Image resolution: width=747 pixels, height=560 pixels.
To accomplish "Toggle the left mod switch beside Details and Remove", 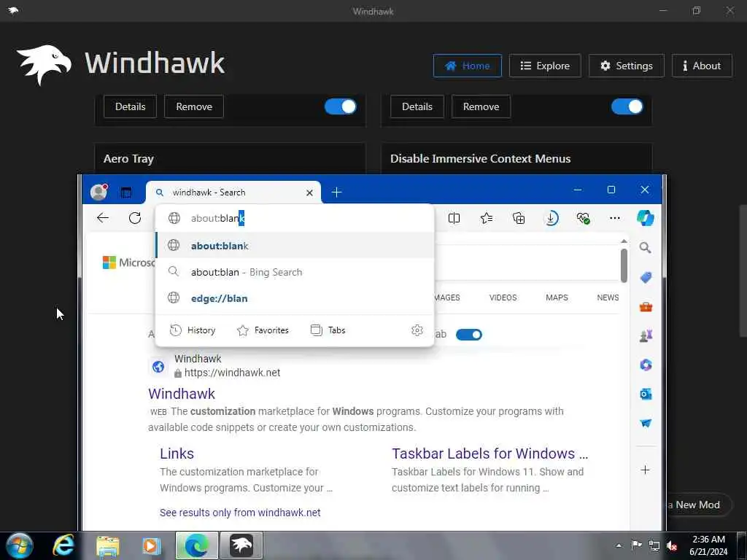I will tap(340, 106).
